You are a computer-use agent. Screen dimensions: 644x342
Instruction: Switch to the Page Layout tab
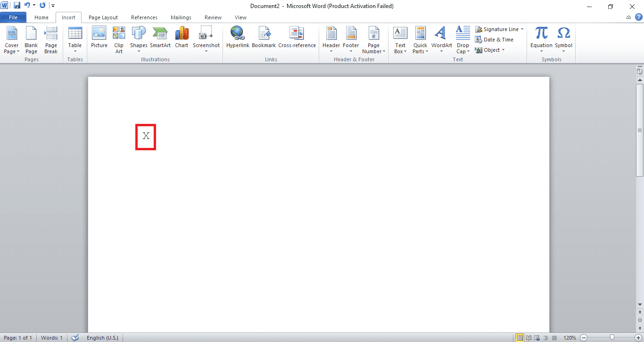pos(103,17)
